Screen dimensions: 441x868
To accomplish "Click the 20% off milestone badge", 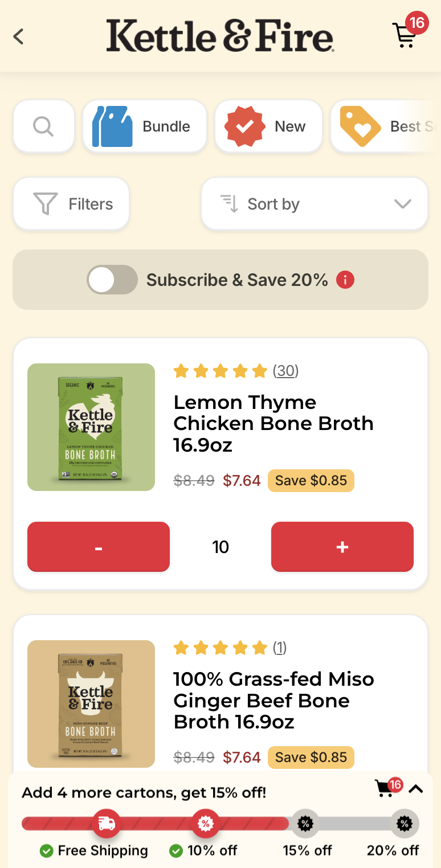I will 405,824.
